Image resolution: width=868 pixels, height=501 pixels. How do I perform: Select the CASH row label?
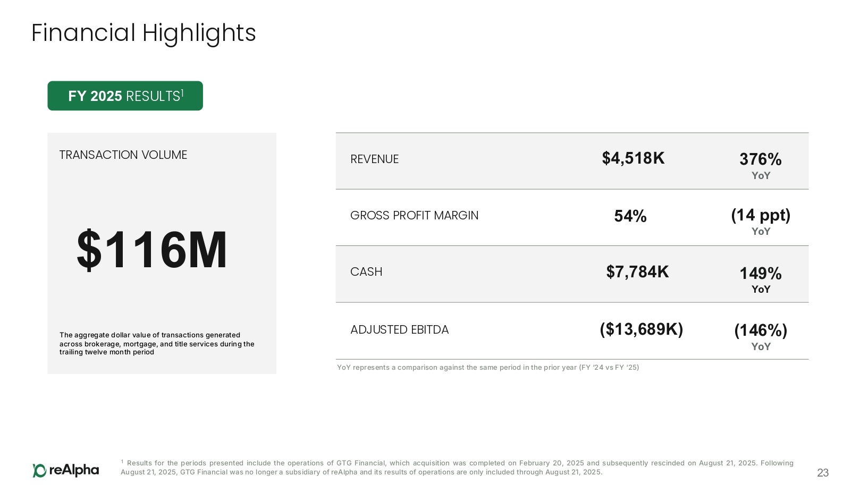coord(366,272)
